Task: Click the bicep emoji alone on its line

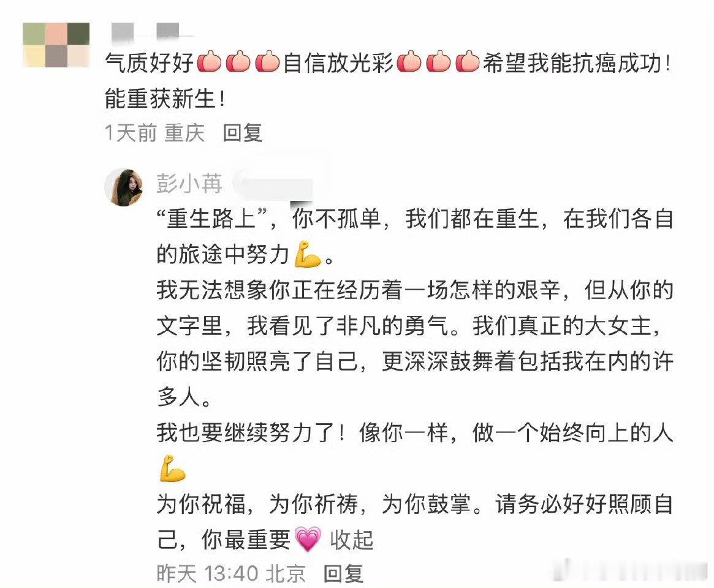Action: [173, 468]
